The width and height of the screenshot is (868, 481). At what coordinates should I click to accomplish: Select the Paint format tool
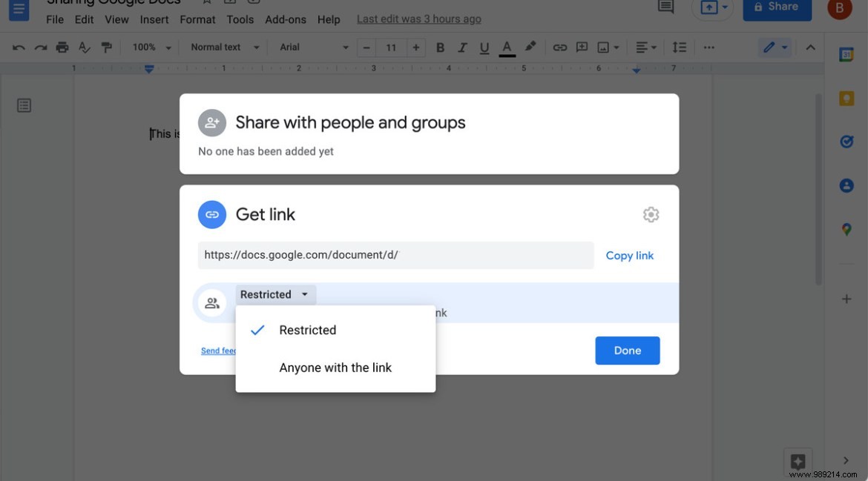[106, 47]
